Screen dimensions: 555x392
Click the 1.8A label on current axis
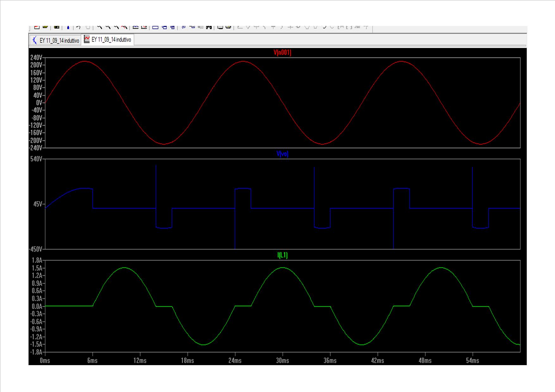click(37, 260)
